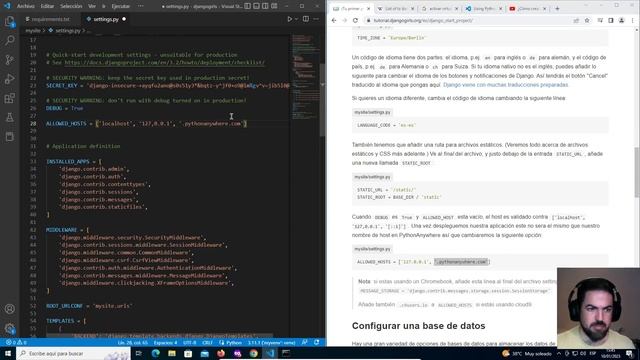This screenshot has height=360, width=640.
Task: Open a new Chrome tab with plus
Action: click(x=558, y=9)
